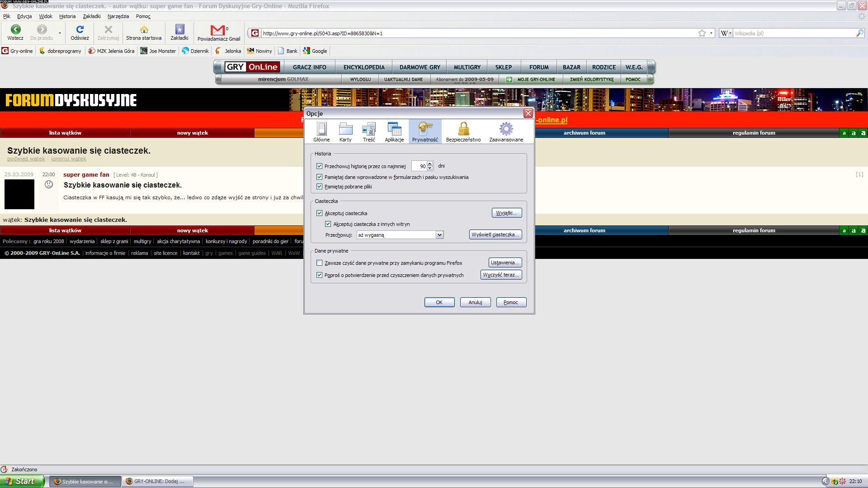Select the Prywatność options pane
The image size is (868, 488).
[x=425, y=131]
